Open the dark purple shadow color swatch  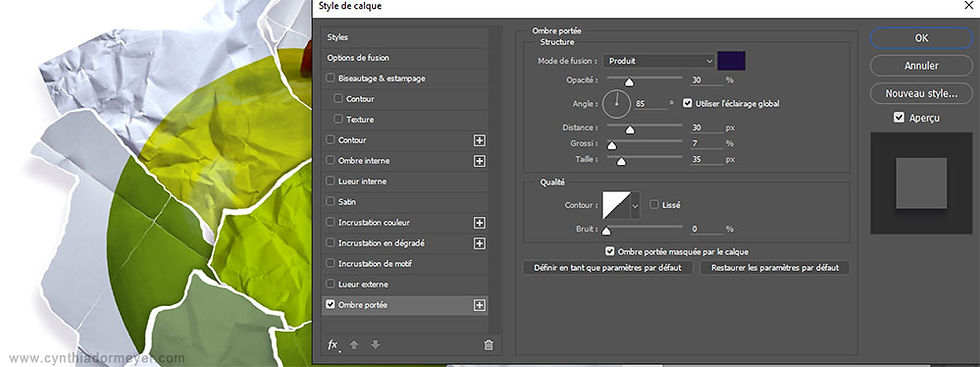731,61
